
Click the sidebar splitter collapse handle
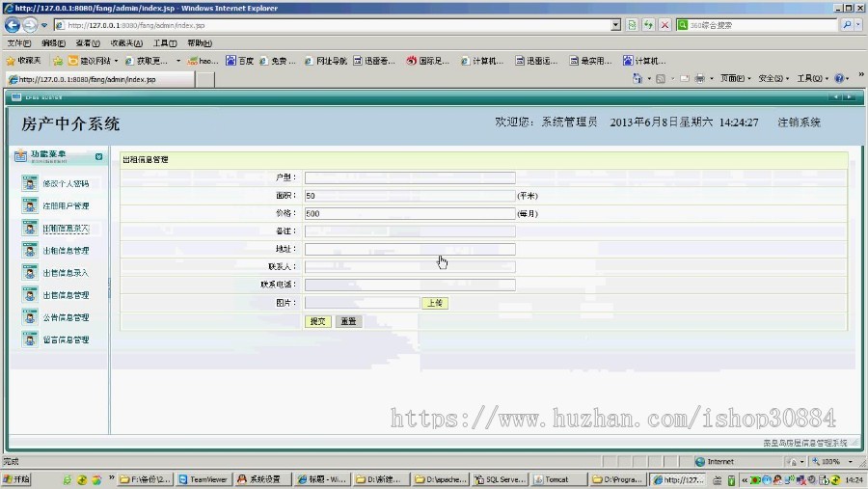pos(109,288)
